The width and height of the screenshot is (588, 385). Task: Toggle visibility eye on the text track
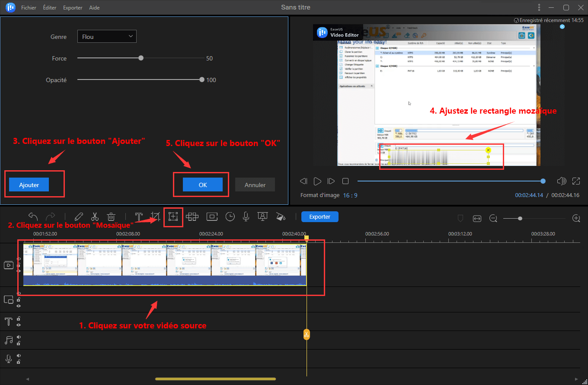click(19, 325)
